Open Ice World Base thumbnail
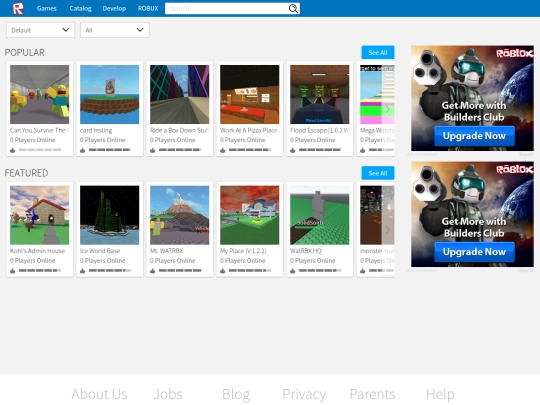Screen dimensions: 540x405 [110, 215]
